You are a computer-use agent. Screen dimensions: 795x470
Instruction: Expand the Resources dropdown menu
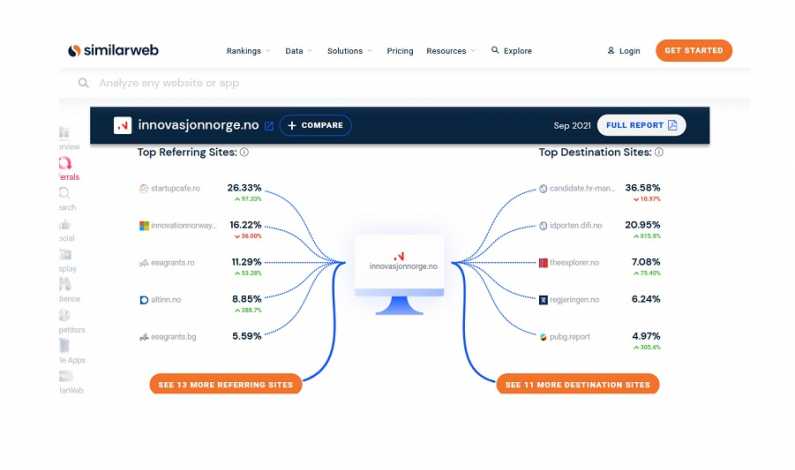click(x=450, y=51)
